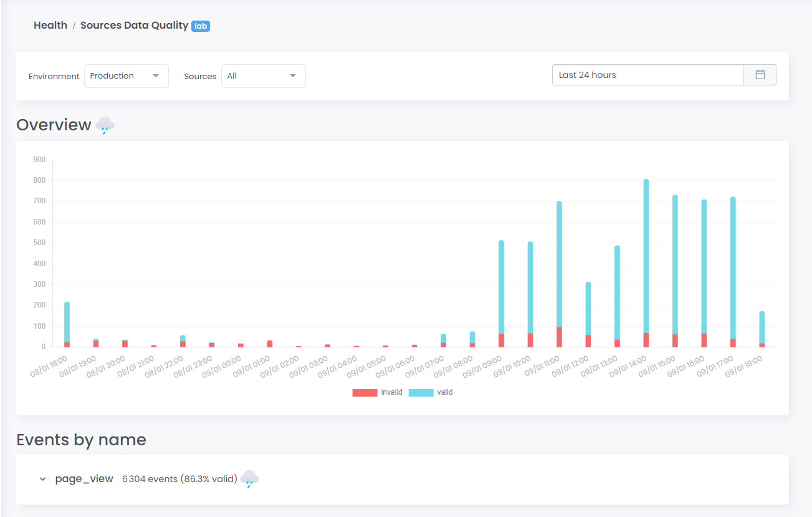Select the last bar at 09/01 18:00
Image resolution: width=812 pixels, height=517 pixels.
(762, 329)
